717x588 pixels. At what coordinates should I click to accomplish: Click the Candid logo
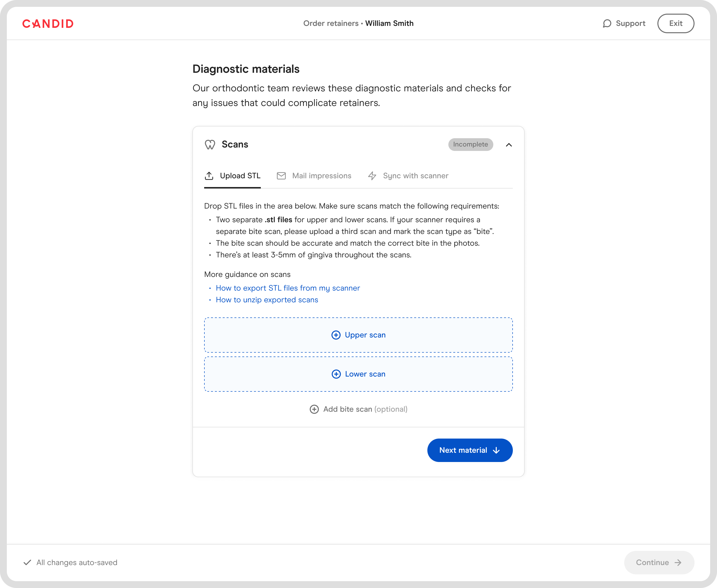pyautogui.click(x=48, y=24)
